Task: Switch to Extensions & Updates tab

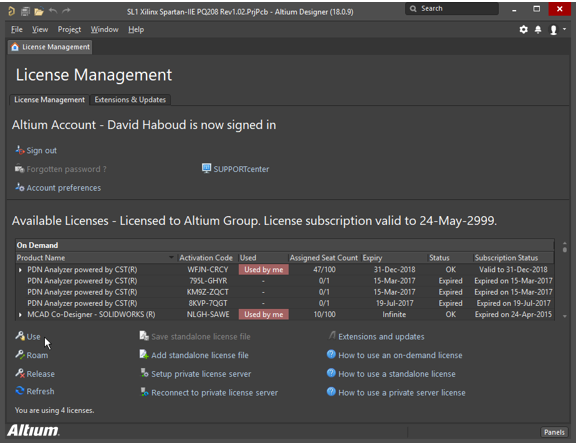Action: [x=130, y=100]
